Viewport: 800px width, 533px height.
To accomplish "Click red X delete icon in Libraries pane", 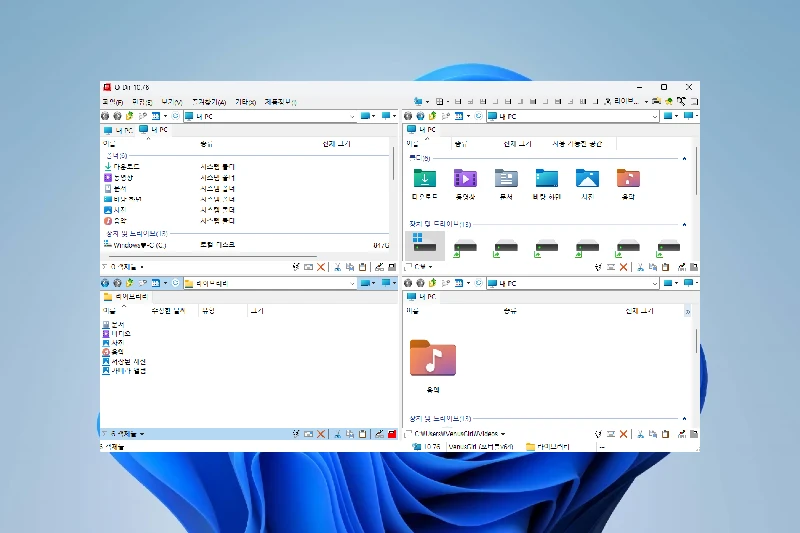I will (x=321, y=434).
